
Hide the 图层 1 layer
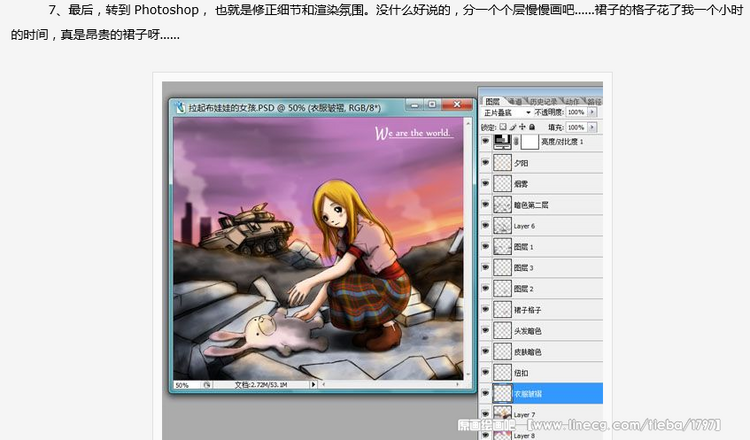pos(485,247)
